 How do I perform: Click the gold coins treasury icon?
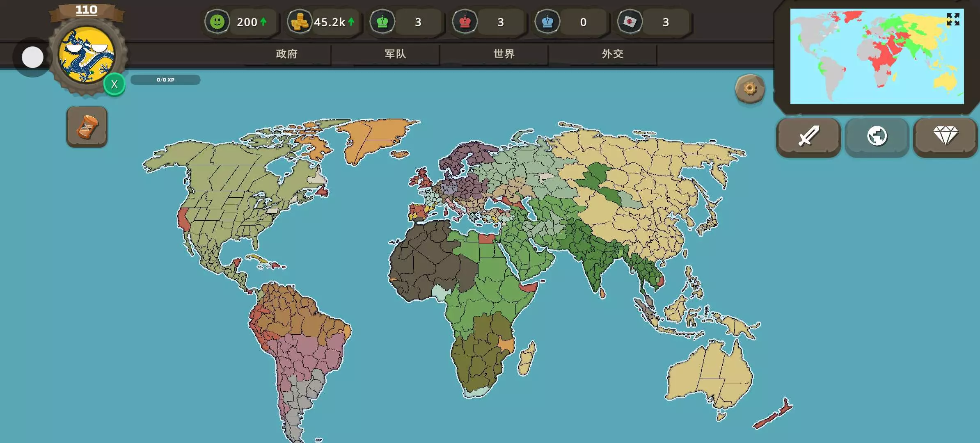pos(299,22)
